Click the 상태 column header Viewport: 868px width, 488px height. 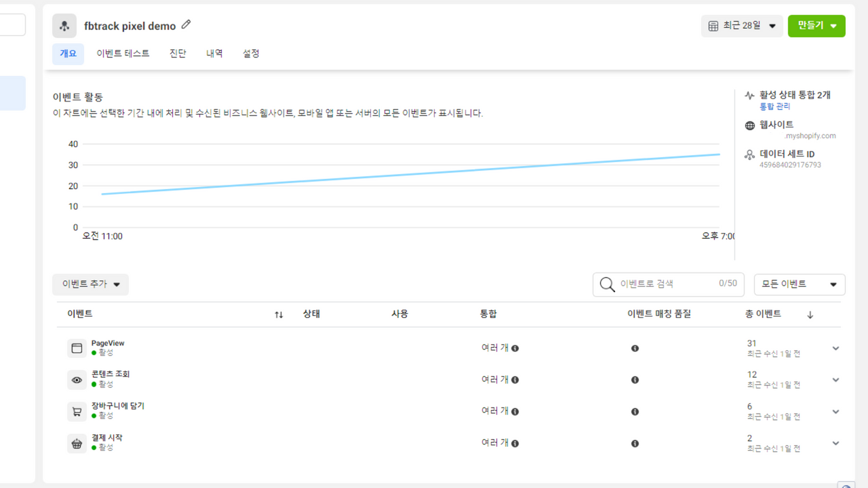coord(311,314)
